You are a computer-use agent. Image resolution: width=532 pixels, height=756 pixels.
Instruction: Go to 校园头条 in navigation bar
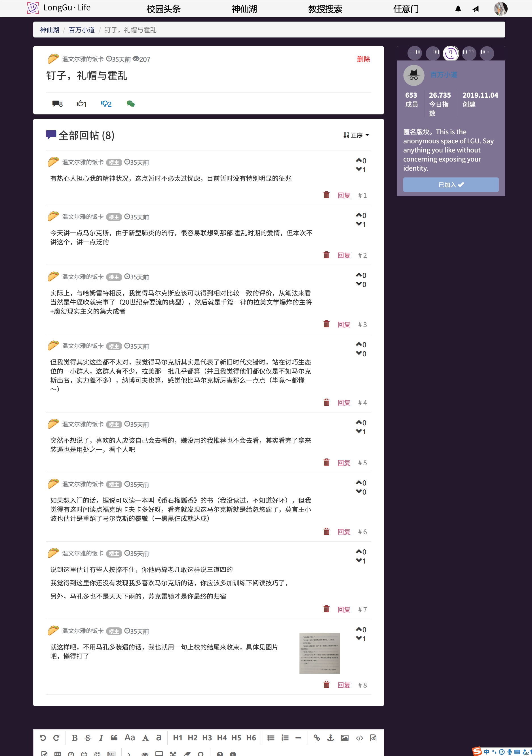[x=163, y=9]
